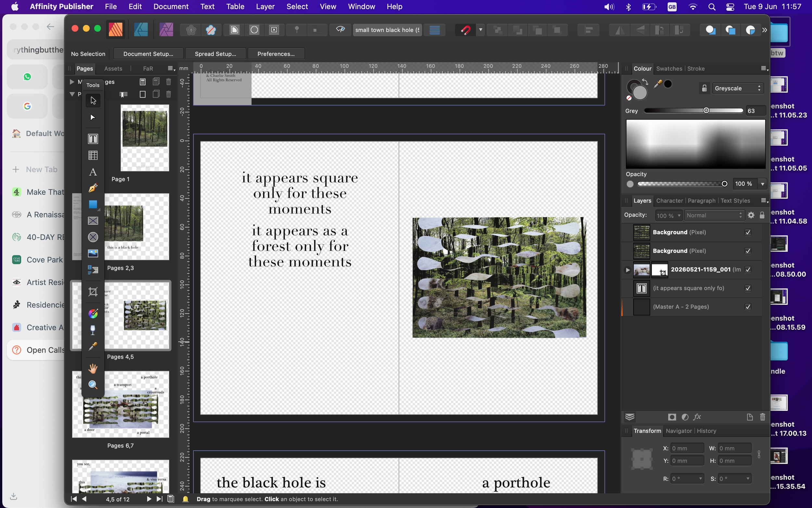Viewport: 812px width, 508px height.
Task: Open colour Opacity percentage dropdown arrow
Action: (762, 184)
